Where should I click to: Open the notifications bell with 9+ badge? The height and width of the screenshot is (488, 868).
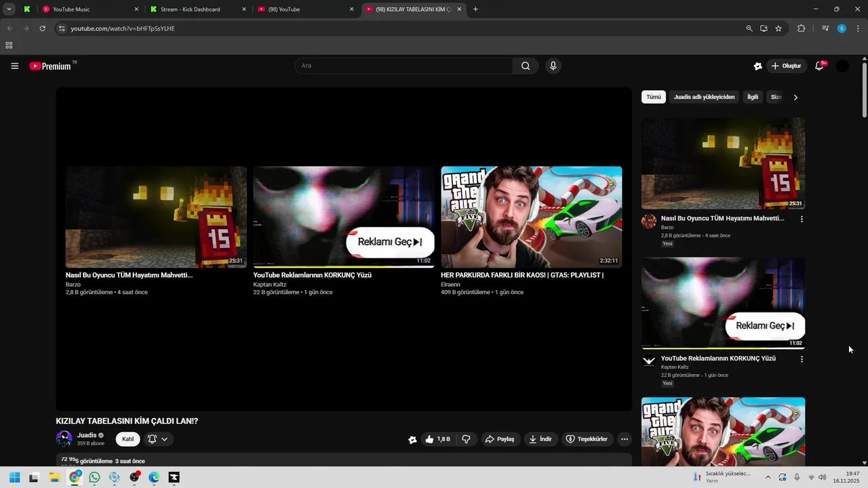819,66
